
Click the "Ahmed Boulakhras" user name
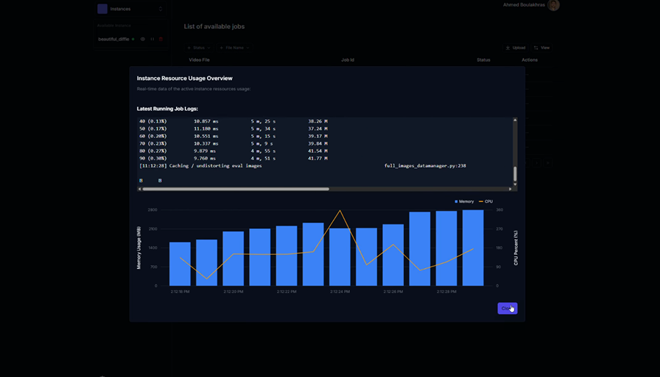coord(524,5)
